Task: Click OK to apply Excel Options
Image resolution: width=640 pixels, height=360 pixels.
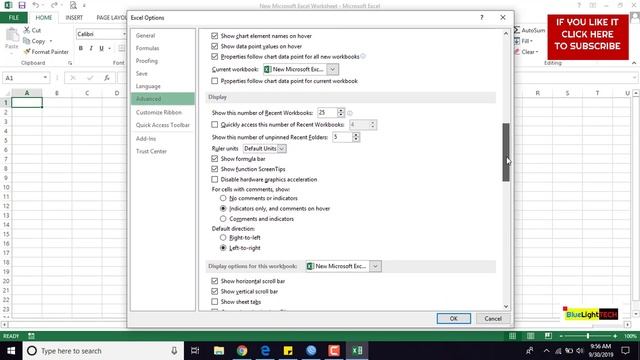Action: pos(453,318)
